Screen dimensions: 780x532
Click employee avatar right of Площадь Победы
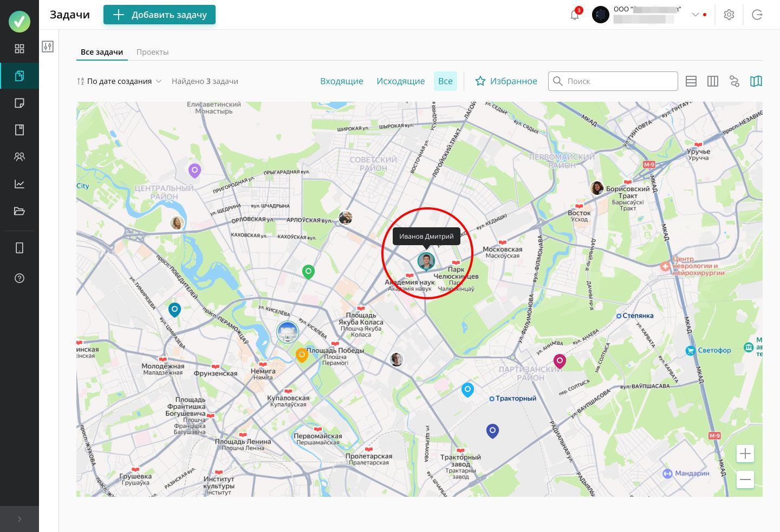click(x=396, y=359)
